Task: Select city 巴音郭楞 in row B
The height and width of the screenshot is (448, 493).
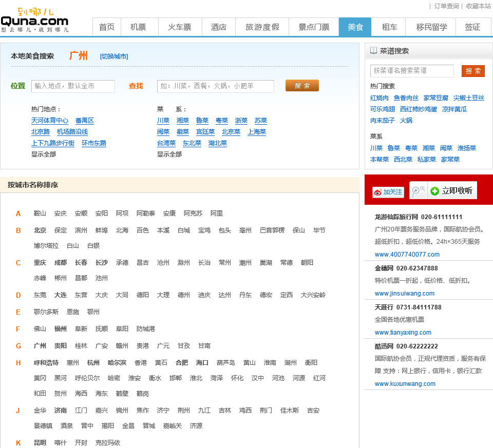Action: click(272, 230)
